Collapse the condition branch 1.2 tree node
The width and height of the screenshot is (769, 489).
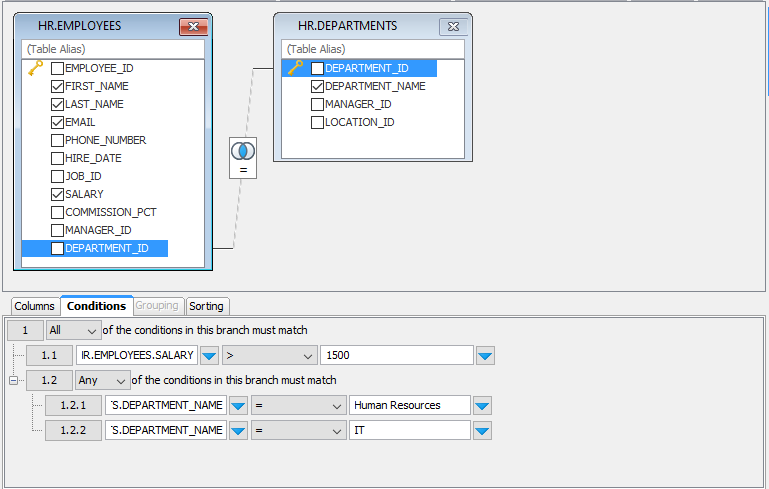coord(13,380)
